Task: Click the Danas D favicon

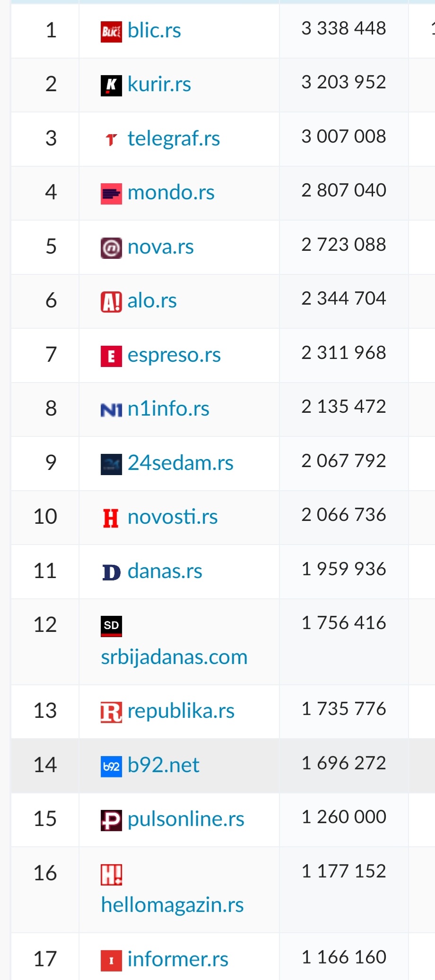Action: tap(111, 572)
